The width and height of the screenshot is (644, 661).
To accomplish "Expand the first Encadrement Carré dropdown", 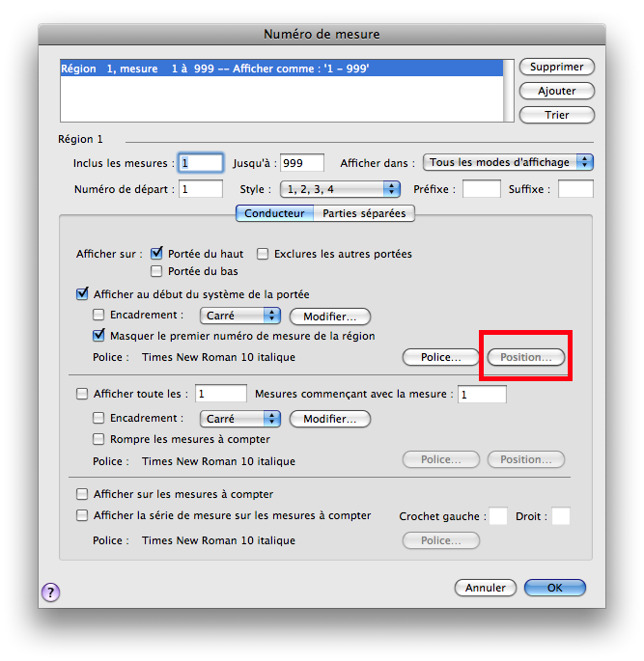I will pyautogui.click(x=239, y=316).
